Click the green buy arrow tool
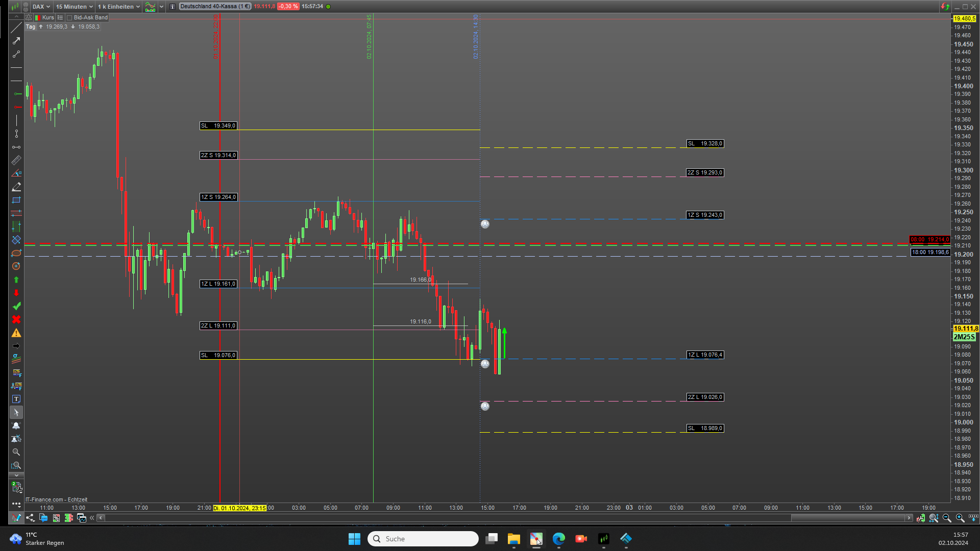Image resolution: width=980 pixels, height=551 pixels. pyautogui.click(x=16, y=280)
